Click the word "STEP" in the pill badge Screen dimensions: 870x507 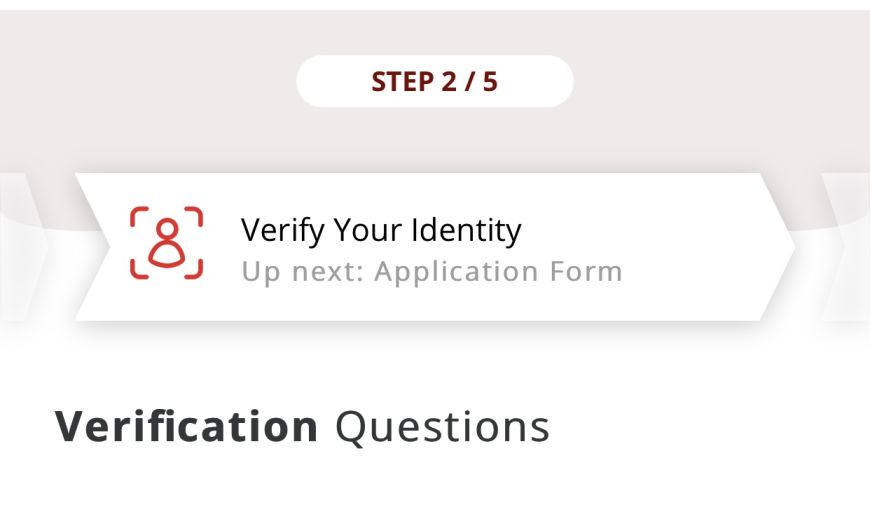tap(403, 82)
